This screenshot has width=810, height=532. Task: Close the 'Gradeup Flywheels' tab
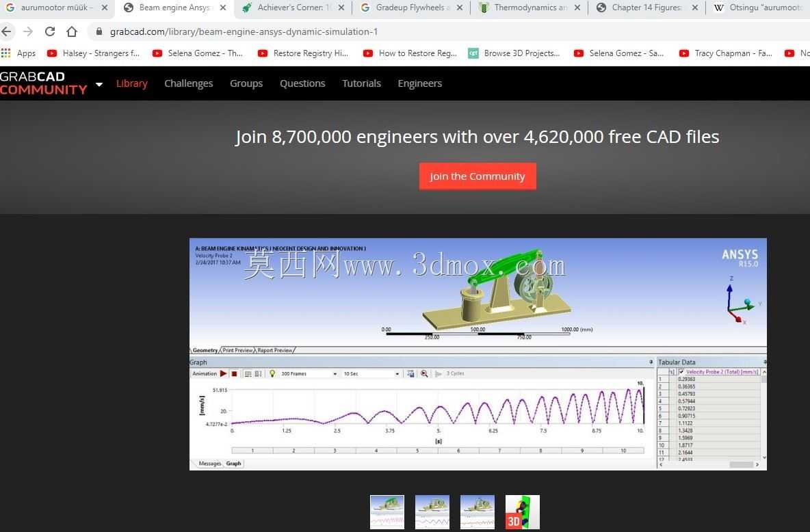459,8
